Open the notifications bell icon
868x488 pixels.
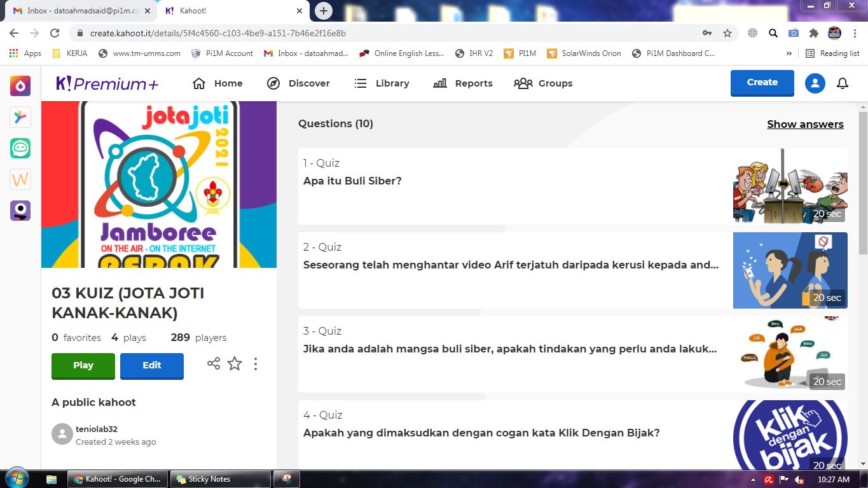(x=843, y=83)
